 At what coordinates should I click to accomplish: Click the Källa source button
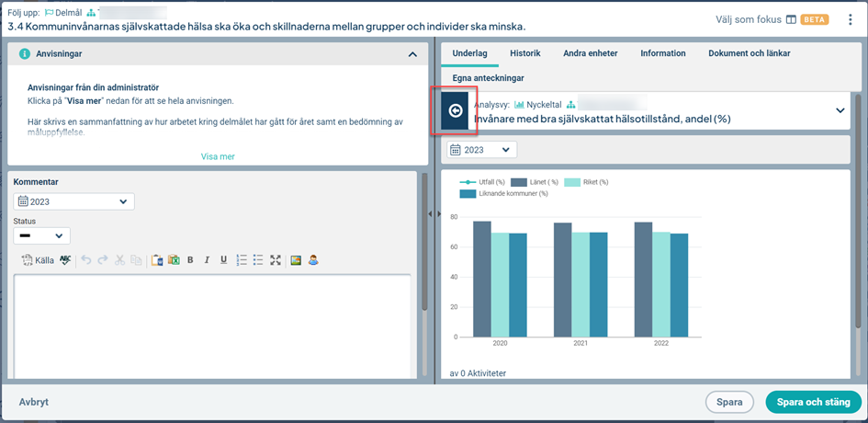pyautogui.click(x=39, y=259)
